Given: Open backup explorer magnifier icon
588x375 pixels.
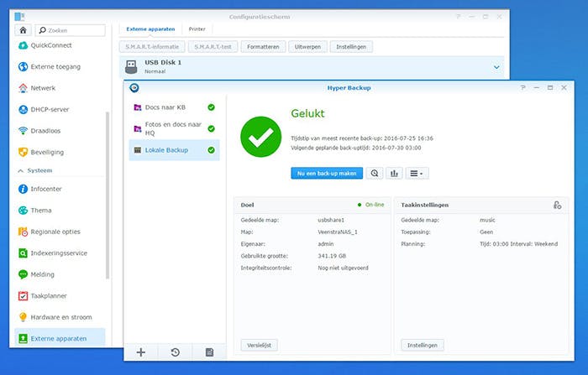Looking at the screenshot, I should pyautogui.click(x=375, y=173).
